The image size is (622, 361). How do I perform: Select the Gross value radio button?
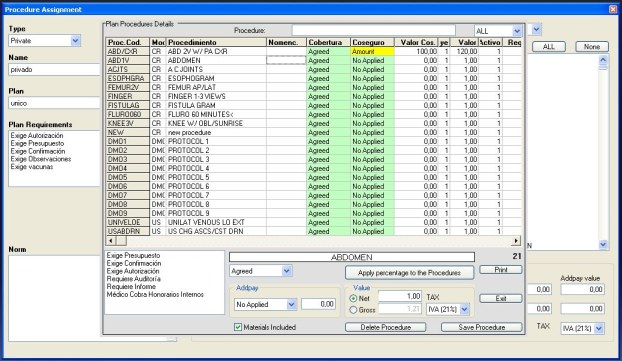(353, 310)
